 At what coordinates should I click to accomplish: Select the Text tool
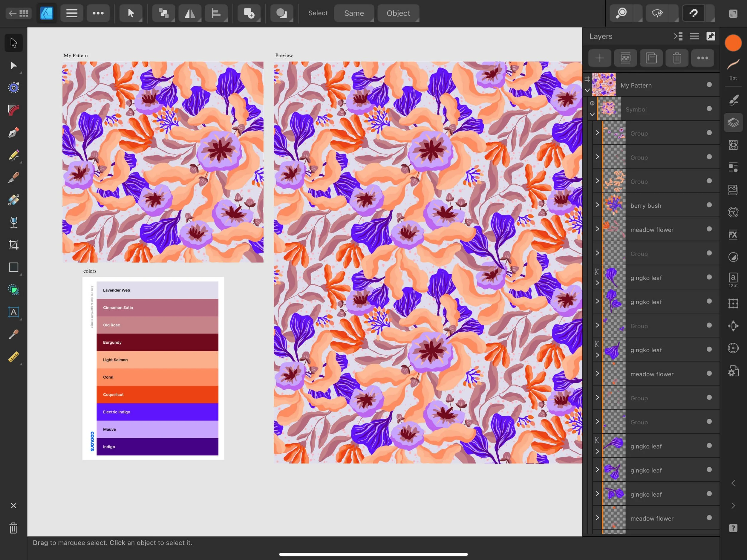tap(13, 313)
